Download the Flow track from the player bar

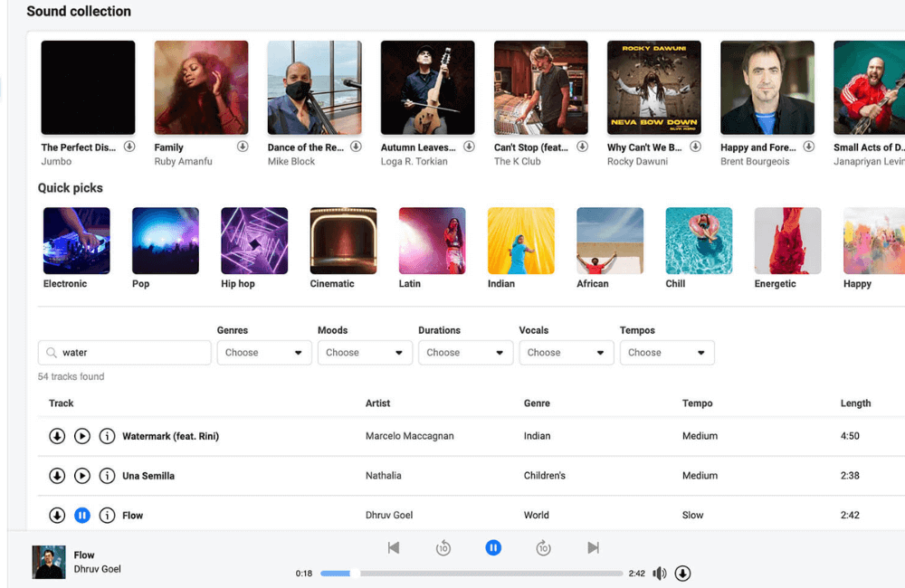683,573
